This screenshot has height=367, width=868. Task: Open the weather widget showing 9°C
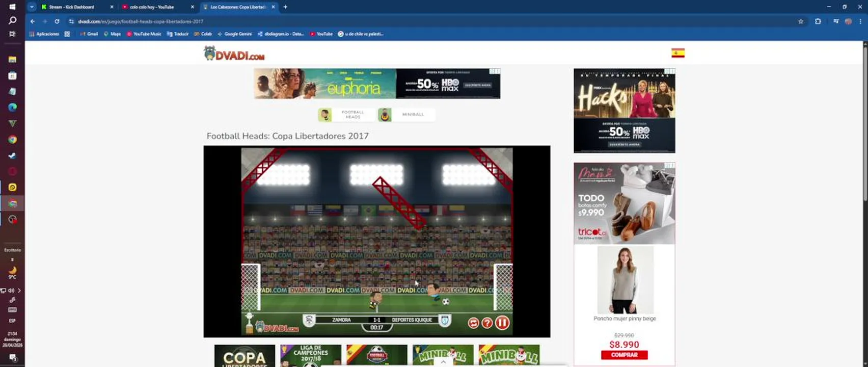point(12,273)
